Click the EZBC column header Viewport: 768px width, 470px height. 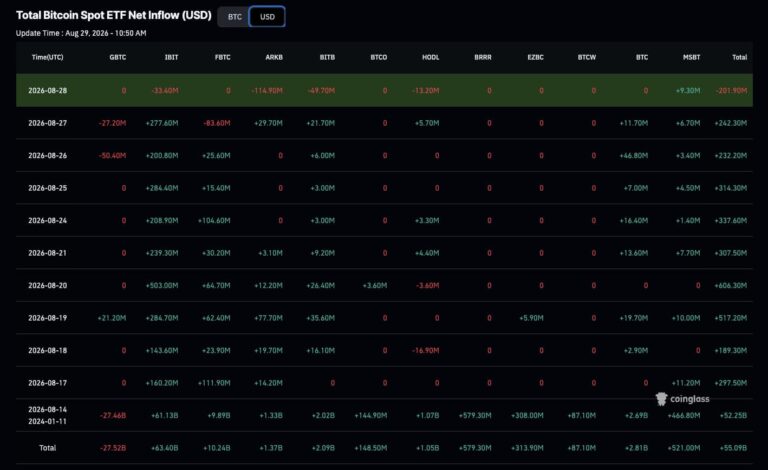pyautogui.click(x=535, y=57)
